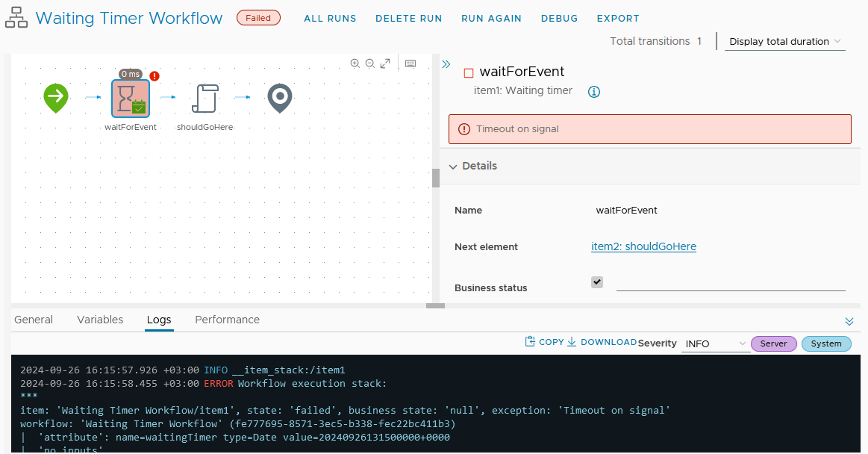Toggle the Business status checkbox
Viewport: 868px width, 454px height.
point(597,282)
